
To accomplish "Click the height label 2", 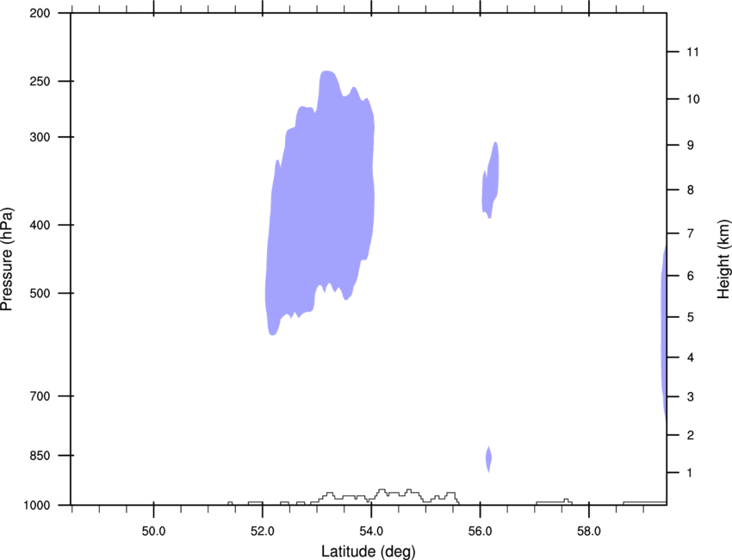I will click(690, 435).
